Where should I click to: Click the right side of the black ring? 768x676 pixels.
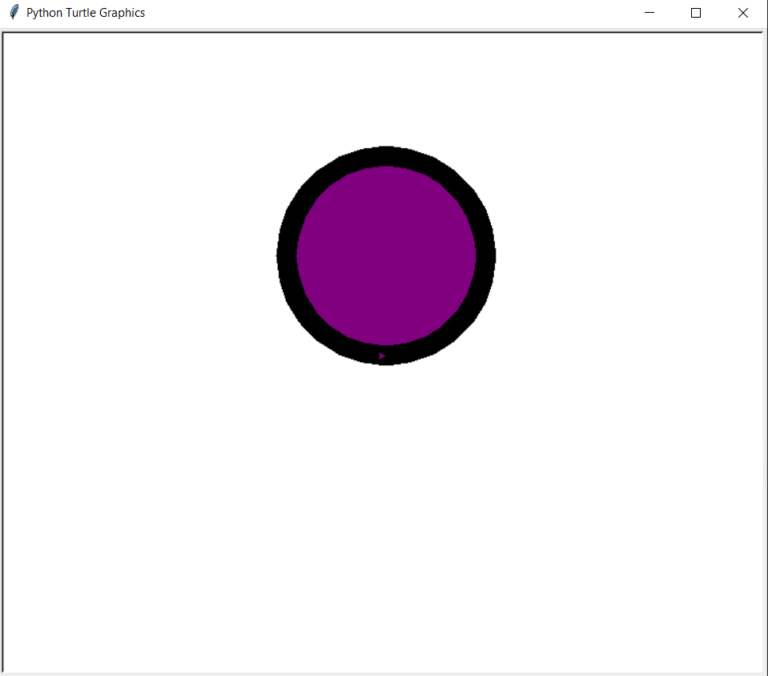coord(485,256)
